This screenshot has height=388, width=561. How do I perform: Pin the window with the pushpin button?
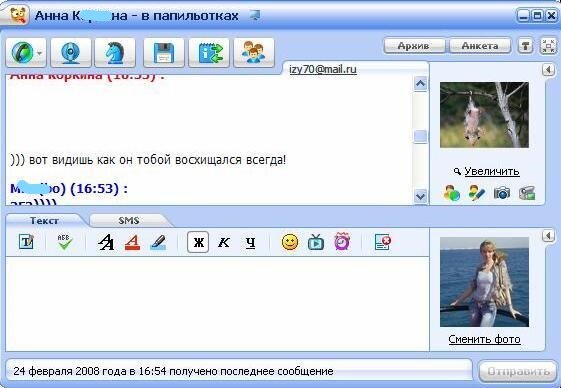[525, 46]
